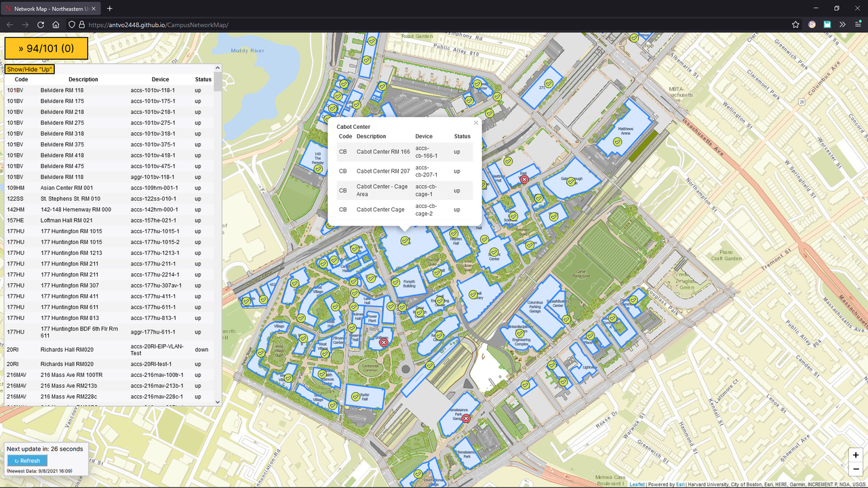Select the Hayden Hall green marker
Image resolution: width=868 pixels, height=488 pixels.
[454, 232]
